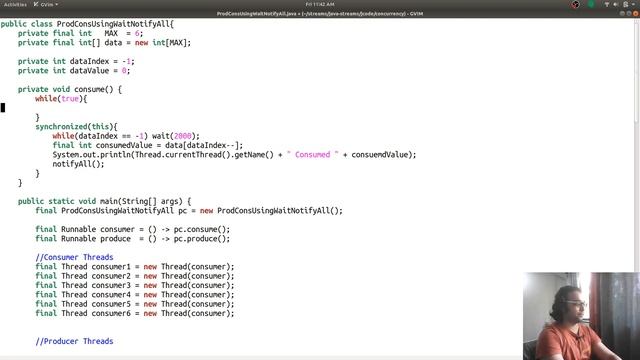This screenshot has height=360, width=640.
Task: Click the 'Thread consumer2' declaration line
Action: coord(135,276)
